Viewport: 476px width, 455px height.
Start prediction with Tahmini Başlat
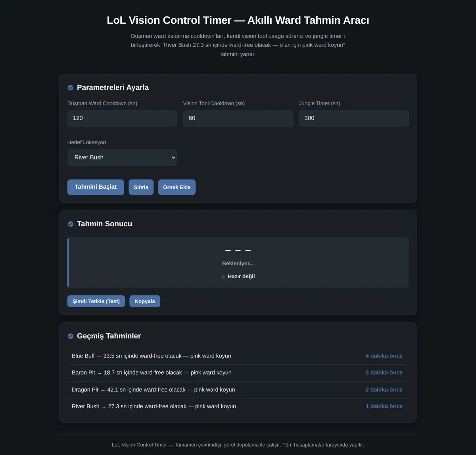click(x=96, y=187)
